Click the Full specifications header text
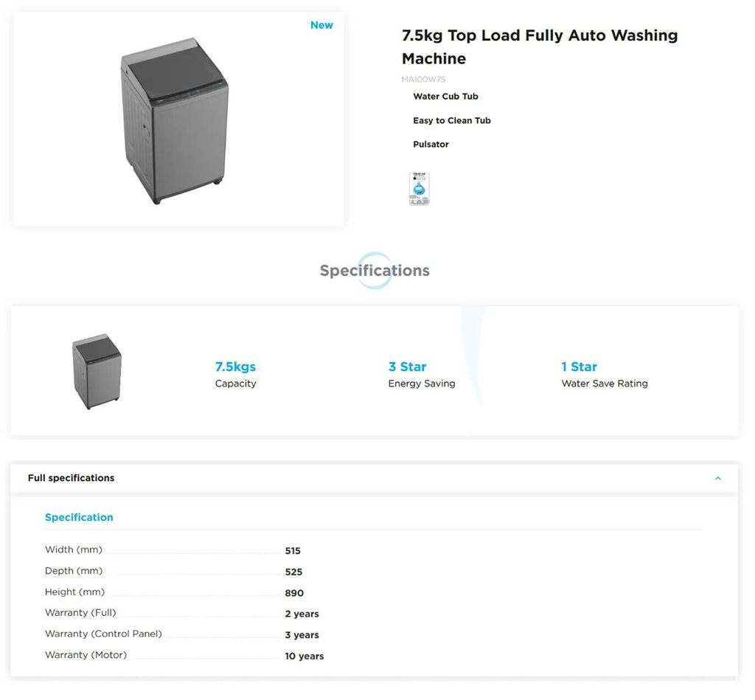Viewport: 755px width, 700px height. point(71,478)
